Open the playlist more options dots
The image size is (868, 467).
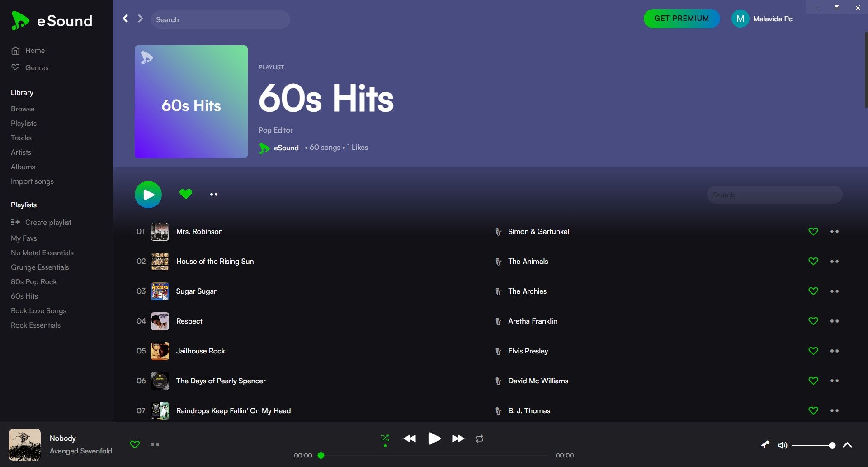point(214,195)
